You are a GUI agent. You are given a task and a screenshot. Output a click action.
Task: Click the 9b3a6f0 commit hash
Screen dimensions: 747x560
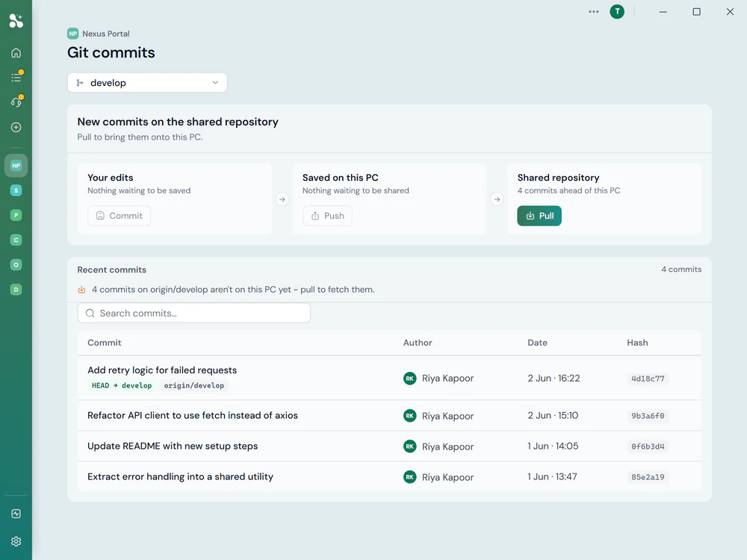648,416
